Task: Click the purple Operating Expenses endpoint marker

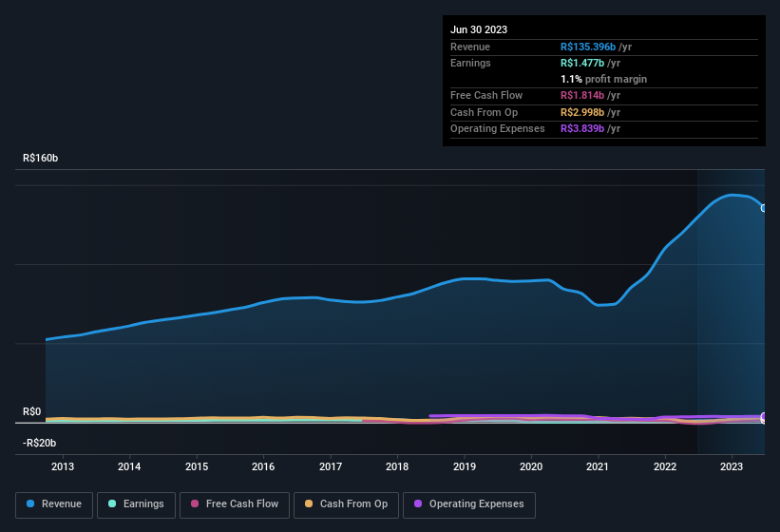Action: 764,417
